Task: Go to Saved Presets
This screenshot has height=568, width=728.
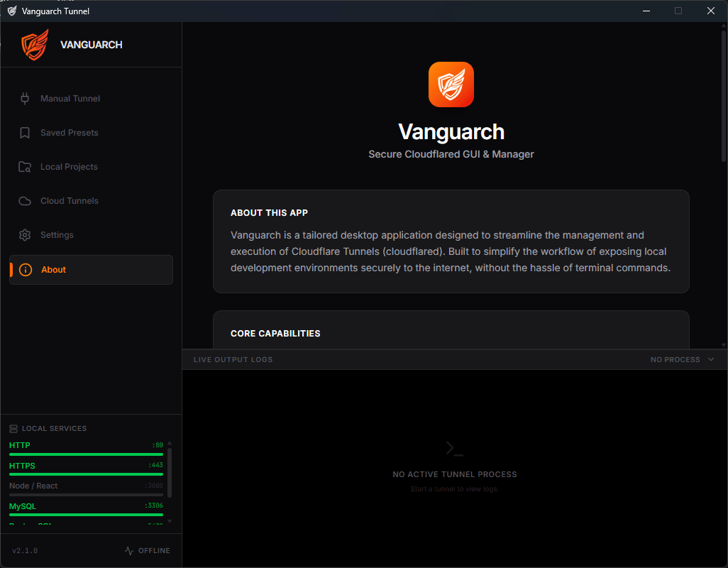Action: click(91, 133)
